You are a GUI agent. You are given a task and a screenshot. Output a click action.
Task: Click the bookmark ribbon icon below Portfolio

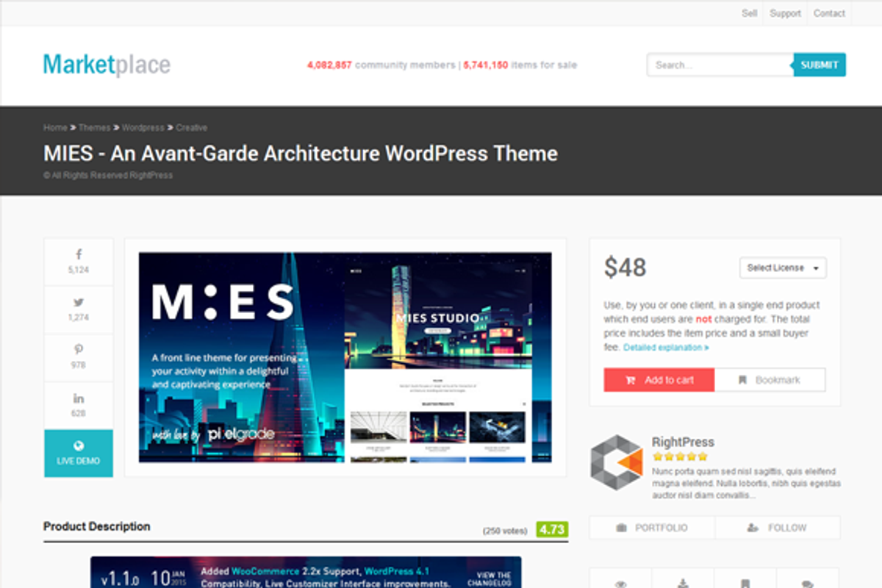(745, 582)
